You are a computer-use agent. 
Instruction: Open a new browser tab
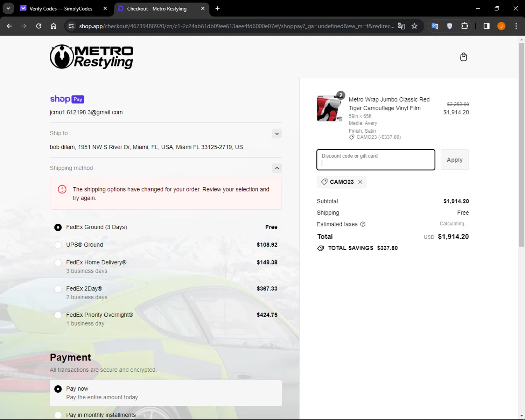[x=217, y=8]
